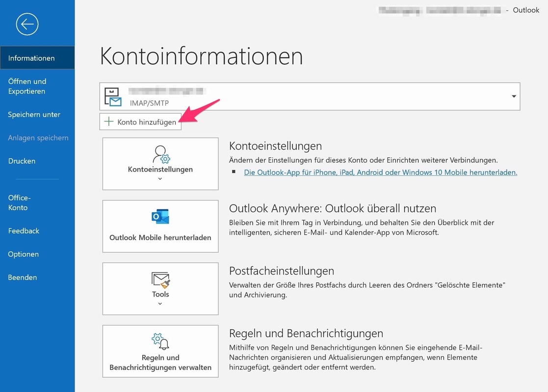Open the Drucken page
This screenshot has height=392, width=548.
37,161
